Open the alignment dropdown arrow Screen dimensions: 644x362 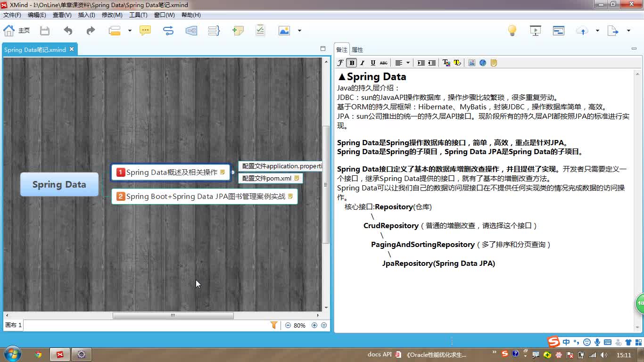(408, 63)
